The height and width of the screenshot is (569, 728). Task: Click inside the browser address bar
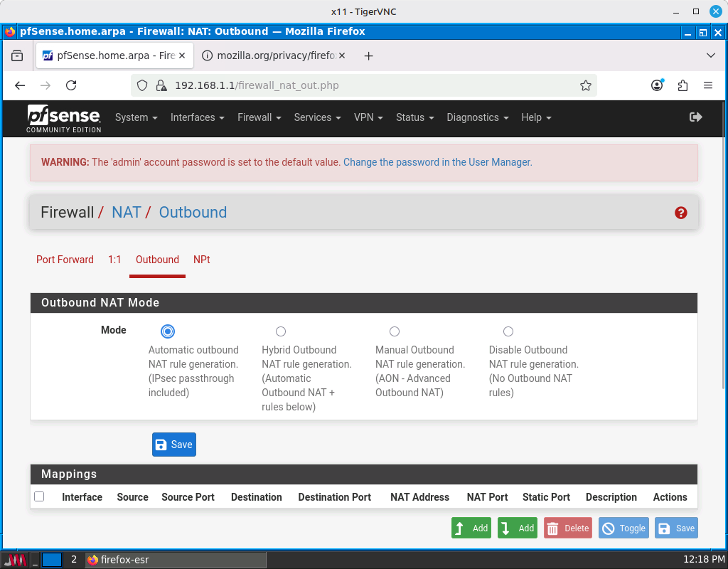tap(355, 85)
